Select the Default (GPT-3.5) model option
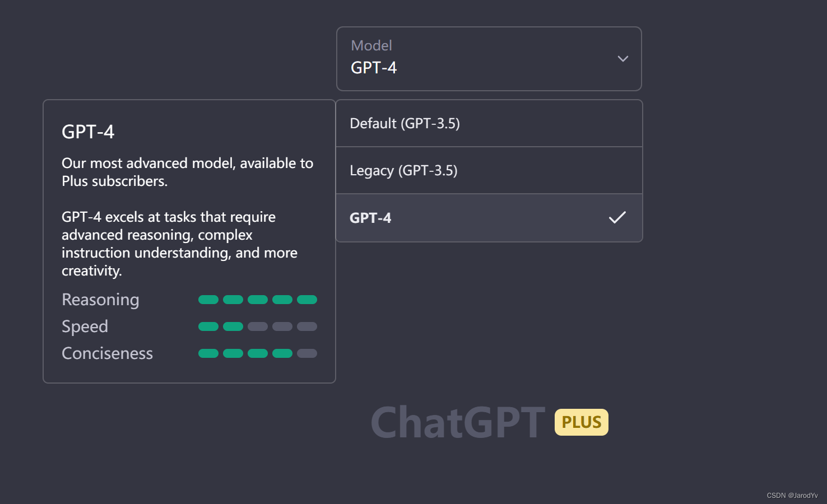This screenshot has height=504, width=827. coord(405,123)
